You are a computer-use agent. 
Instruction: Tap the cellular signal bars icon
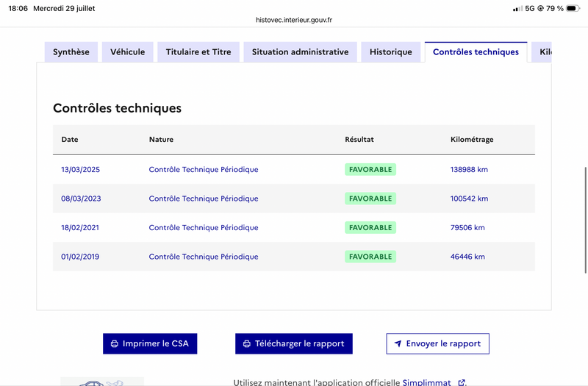(x=517, y=8)
